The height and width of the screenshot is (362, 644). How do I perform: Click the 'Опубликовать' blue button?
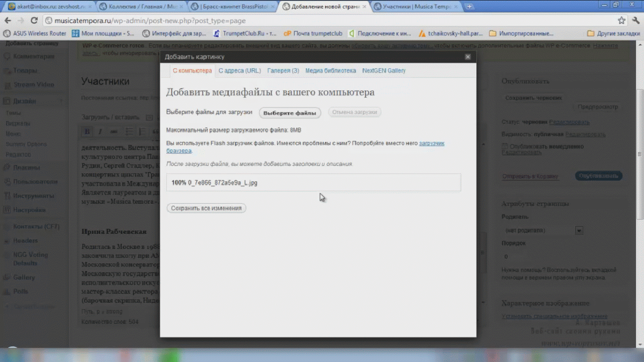point(598,176)
